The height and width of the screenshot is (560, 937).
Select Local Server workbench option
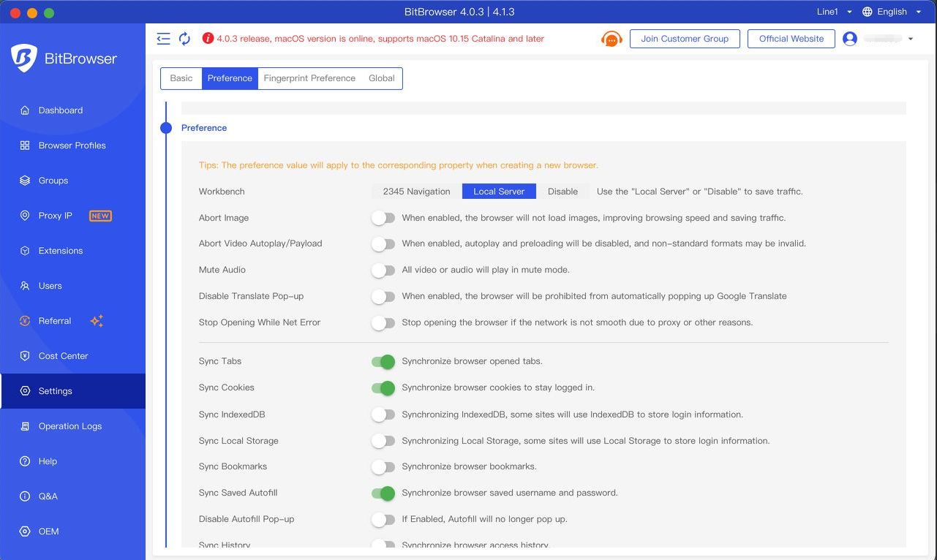pyautogui.click(x=499, y=192)
